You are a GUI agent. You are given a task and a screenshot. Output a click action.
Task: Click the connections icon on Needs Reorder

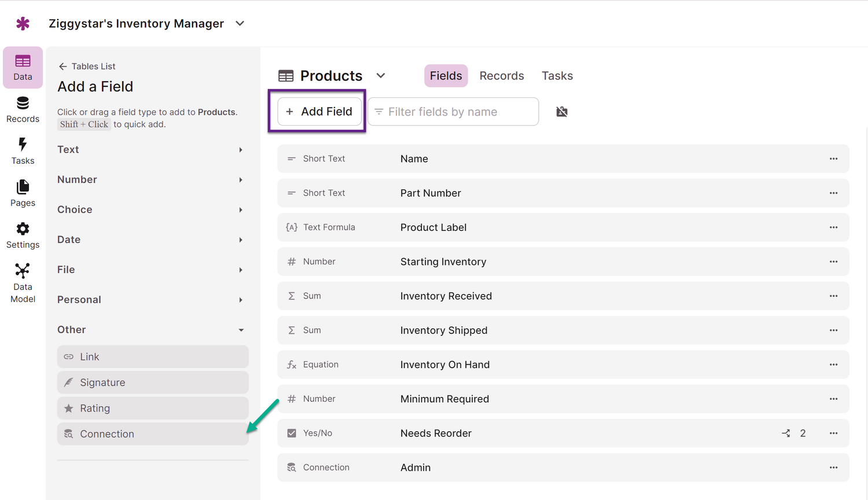point(786,433)
